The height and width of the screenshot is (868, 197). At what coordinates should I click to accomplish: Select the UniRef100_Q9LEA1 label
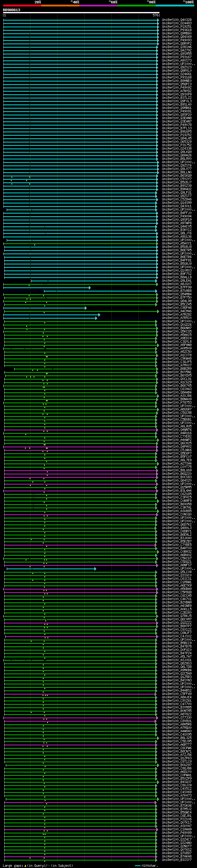[x=177, y=281]
